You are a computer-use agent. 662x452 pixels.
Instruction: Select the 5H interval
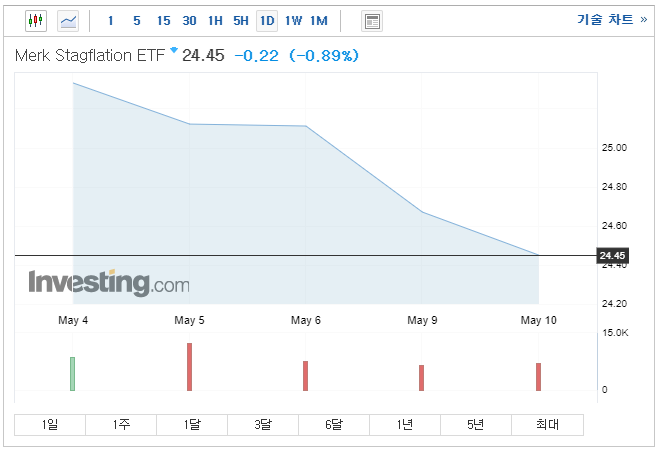pos(241,21)
